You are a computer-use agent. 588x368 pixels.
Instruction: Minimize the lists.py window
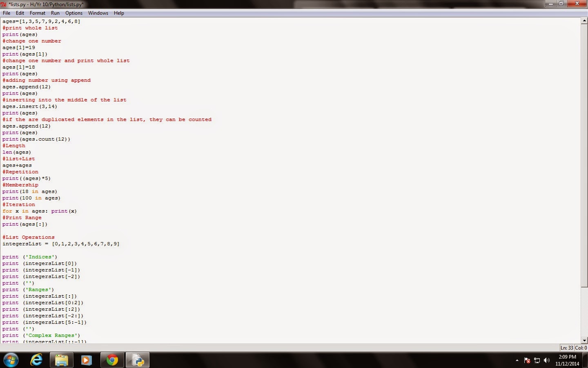click(x=551, y=4)
